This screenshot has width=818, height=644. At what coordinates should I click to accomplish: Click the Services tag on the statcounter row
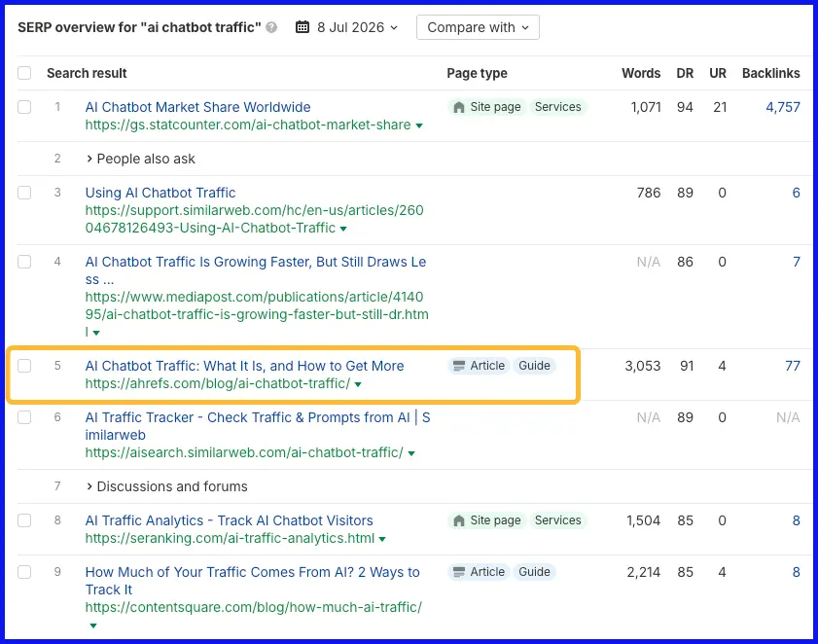click(x=557, y=107)
